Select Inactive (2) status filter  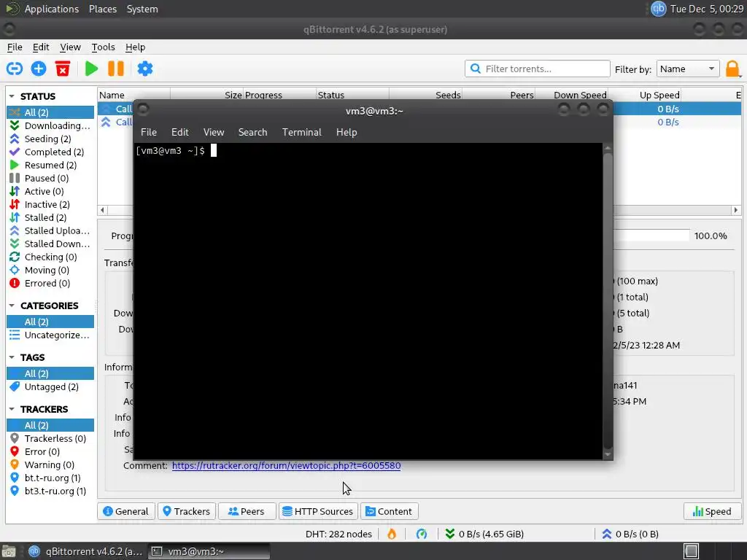click(x=50, y=204)
